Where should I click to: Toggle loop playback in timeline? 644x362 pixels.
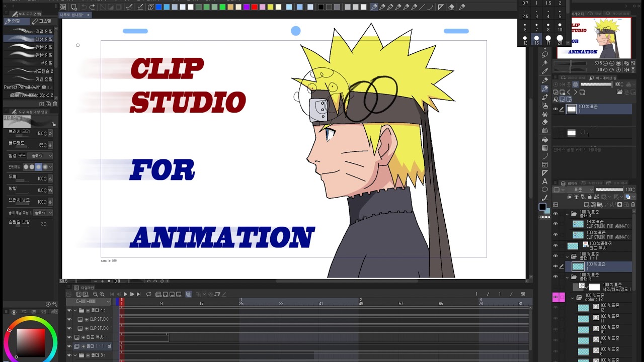(148, 294)
